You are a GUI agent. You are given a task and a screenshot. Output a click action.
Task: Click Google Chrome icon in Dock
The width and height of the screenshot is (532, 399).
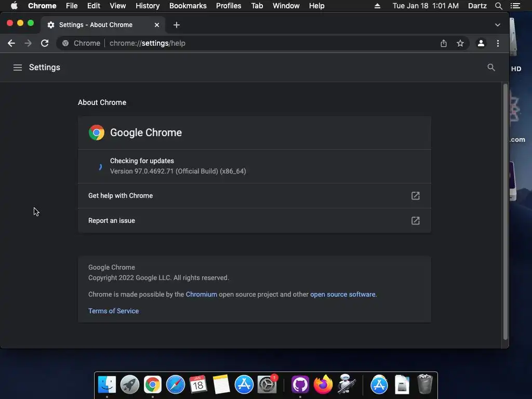[x=152, y=384]
